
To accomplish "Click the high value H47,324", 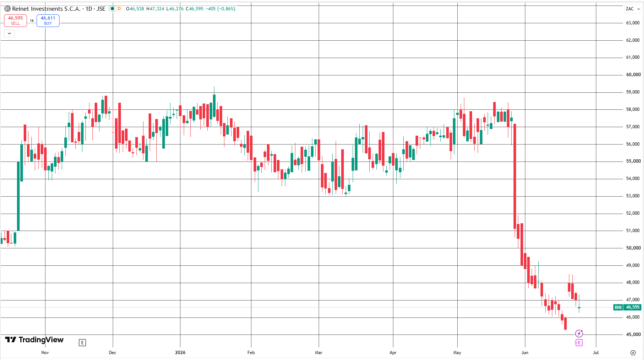I will [155, 9].
